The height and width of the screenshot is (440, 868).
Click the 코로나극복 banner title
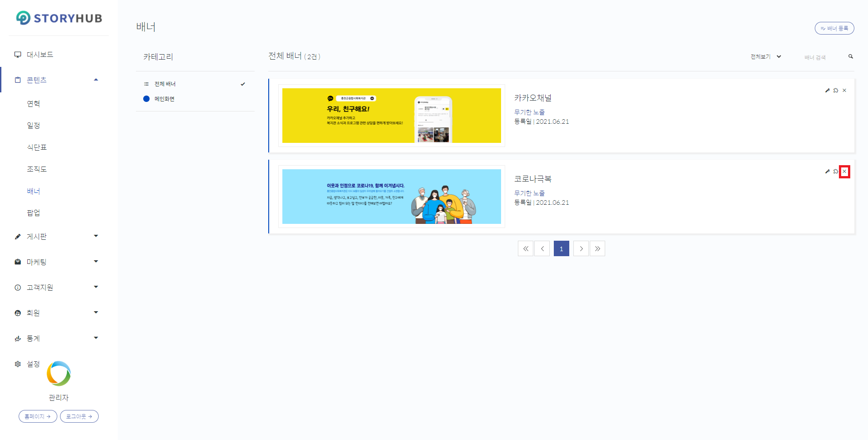point(533,179)
